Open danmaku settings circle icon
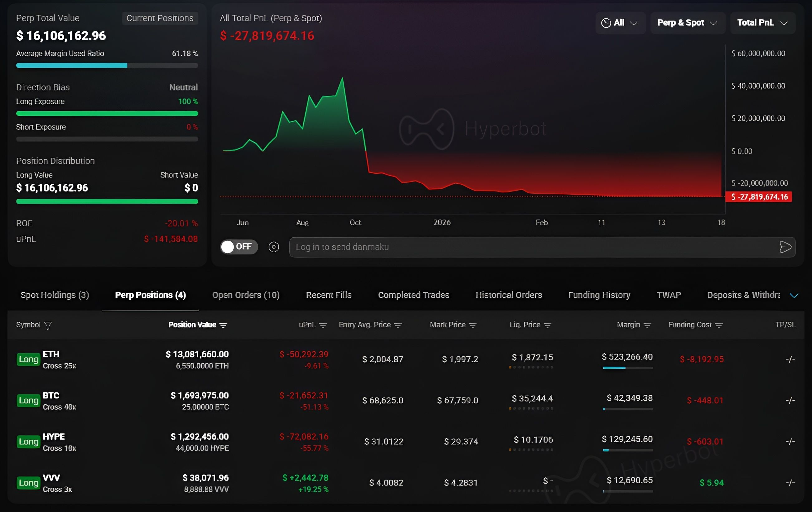 click(x=273, y=247)
